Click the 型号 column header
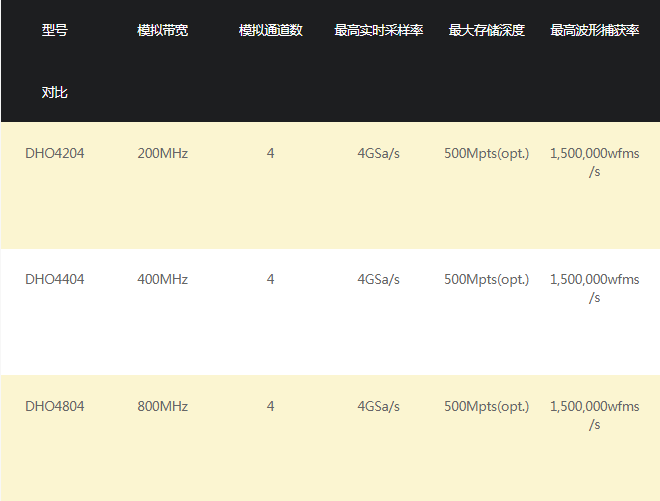 point(55,30)
